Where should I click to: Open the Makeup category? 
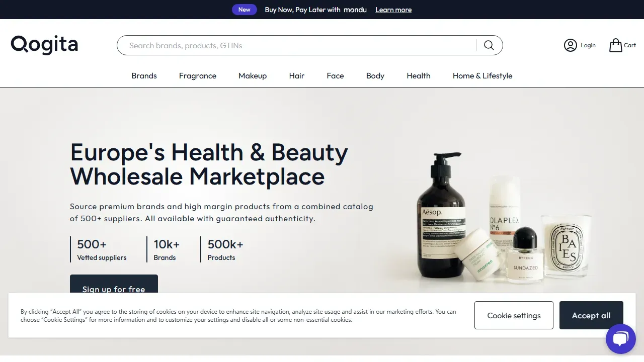point(253,76)
